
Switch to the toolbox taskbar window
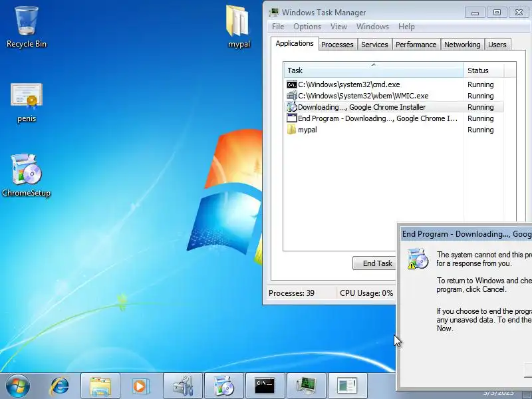point(183,386)
